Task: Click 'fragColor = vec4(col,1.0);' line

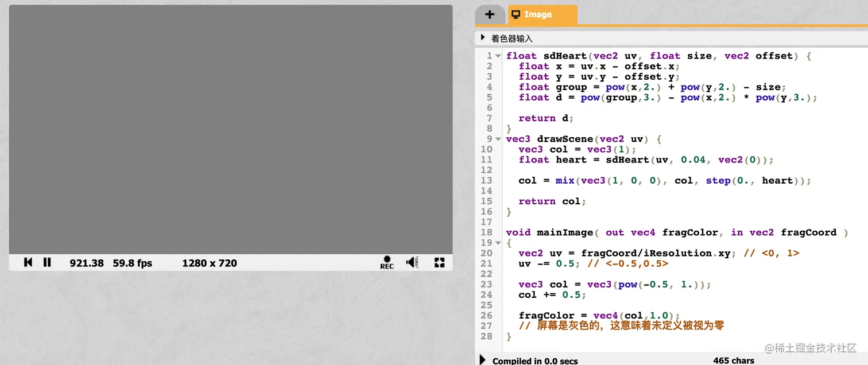Action: tap(599, 316)
